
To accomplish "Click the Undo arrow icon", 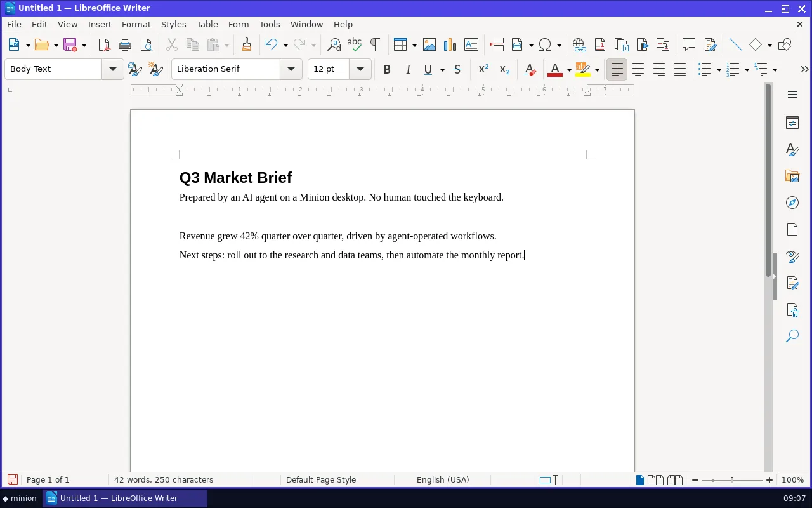I will [x=272, y=44].
